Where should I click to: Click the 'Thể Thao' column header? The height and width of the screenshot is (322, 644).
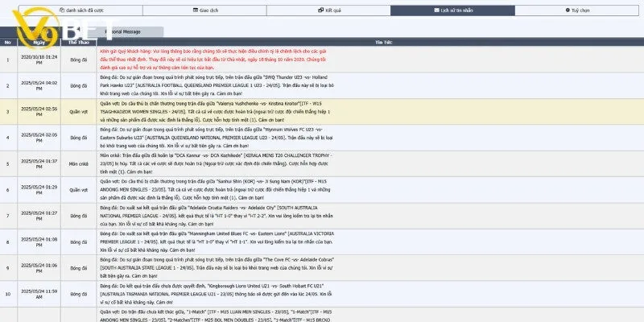(x=79, y=41)
